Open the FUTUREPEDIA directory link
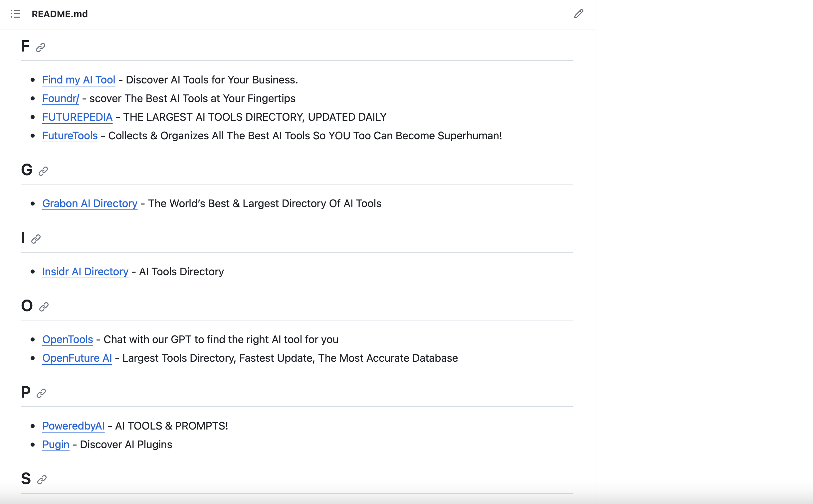 pos(78,117)
